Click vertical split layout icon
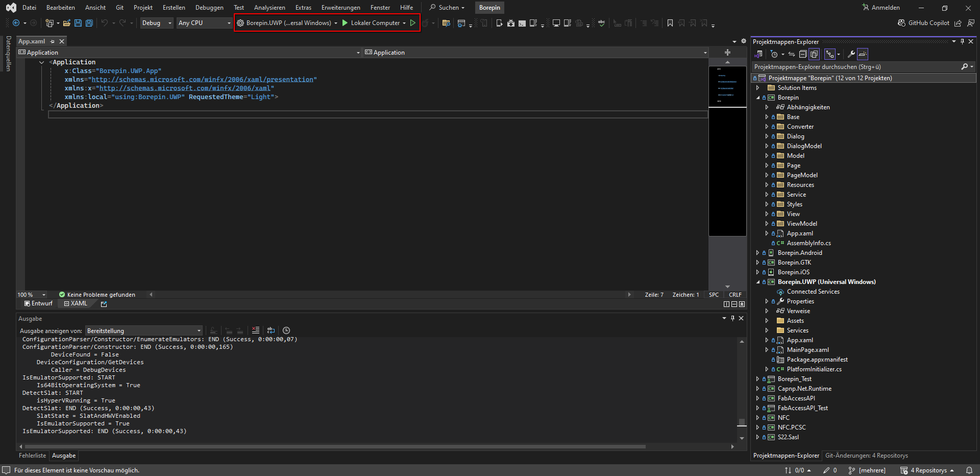 click(x=726, y=304)
